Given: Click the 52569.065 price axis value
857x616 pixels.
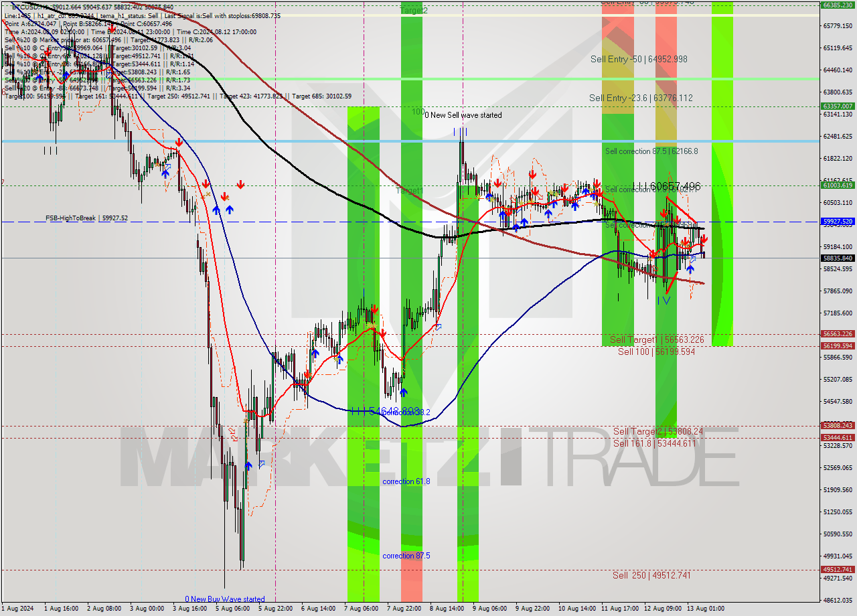Looking at the screenshot, I should pyautogui.click(x=837, y=467).
